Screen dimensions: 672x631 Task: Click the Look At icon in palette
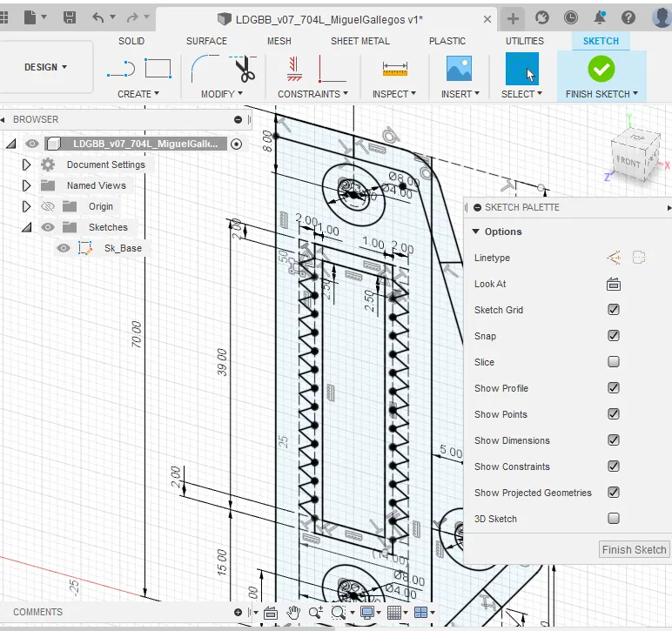coord(613,284)
